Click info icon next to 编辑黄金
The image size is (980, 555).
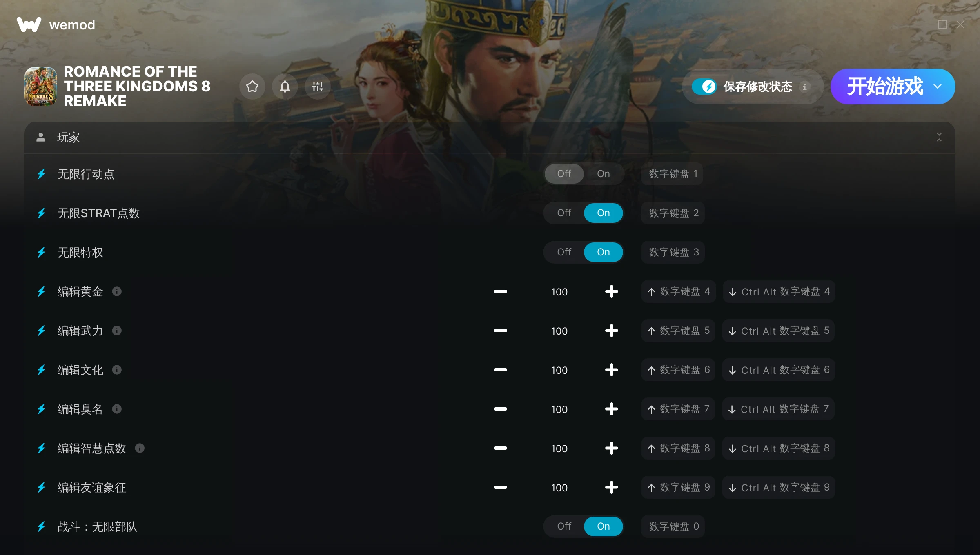(x=117, y=291)
